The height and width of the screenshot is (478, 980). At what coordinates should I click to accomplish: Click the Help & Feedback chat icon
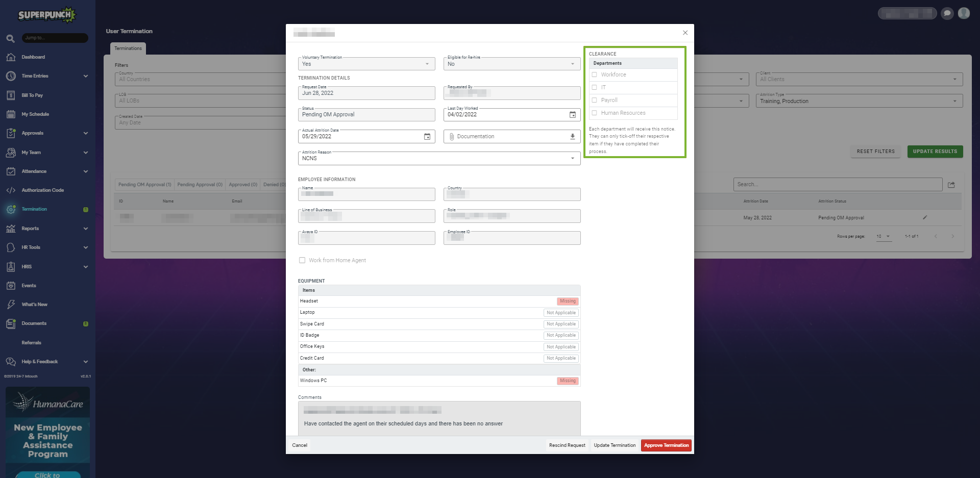pyautogui.click(x=11, y=362)
